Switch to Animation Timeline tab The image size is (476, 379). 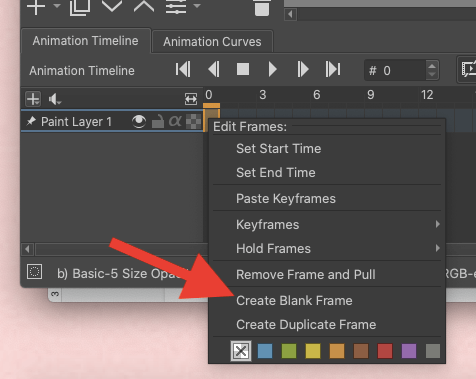85,41
